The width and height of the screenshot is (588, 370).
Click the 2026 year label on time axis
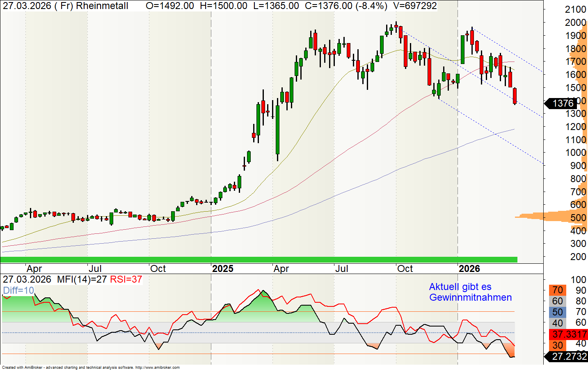[469, 269]
